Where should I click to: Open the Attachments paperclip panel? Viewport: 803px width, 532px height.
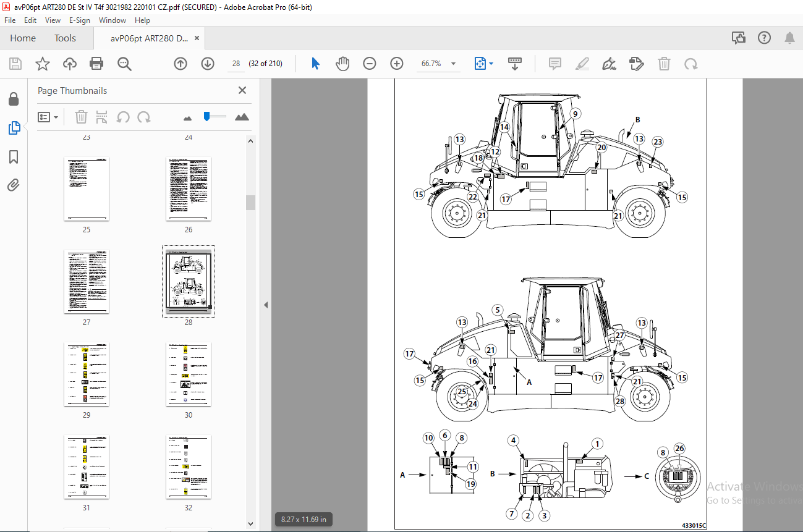click(x=14, y=185)
